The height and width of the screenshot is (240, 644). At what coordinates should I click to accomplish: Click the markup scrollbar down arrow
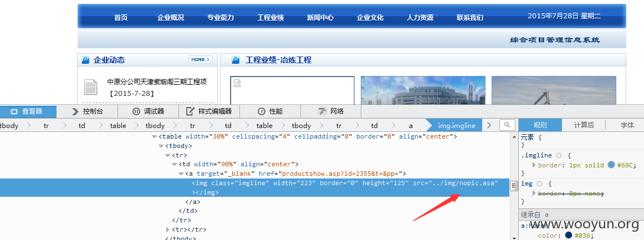pyautogui.click(x=513, y=237)
